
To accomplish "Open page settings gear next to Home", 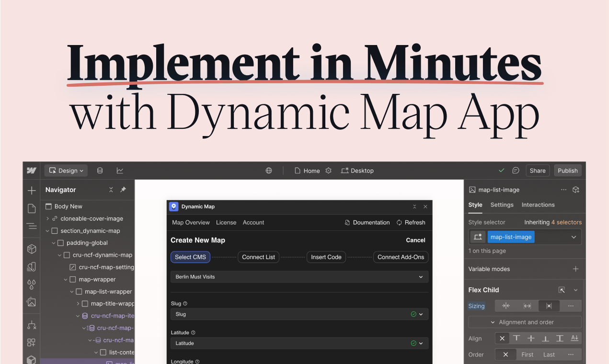I will [328, 171].
